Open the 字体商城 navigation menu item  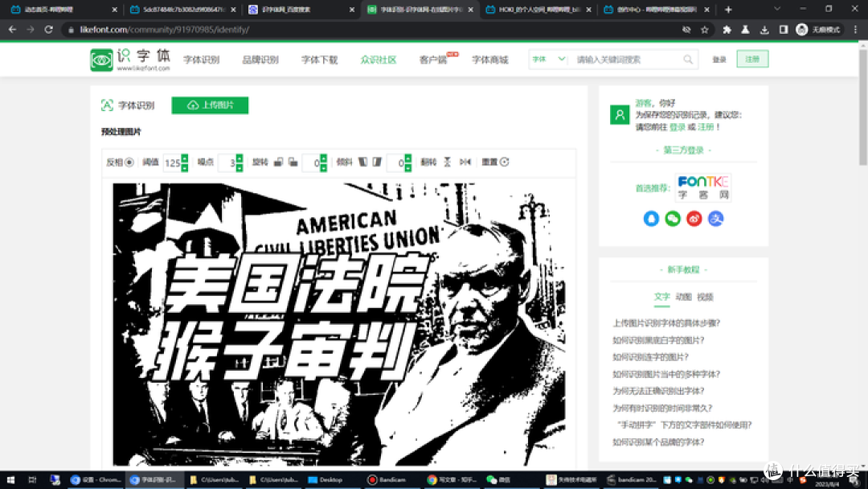490,60
